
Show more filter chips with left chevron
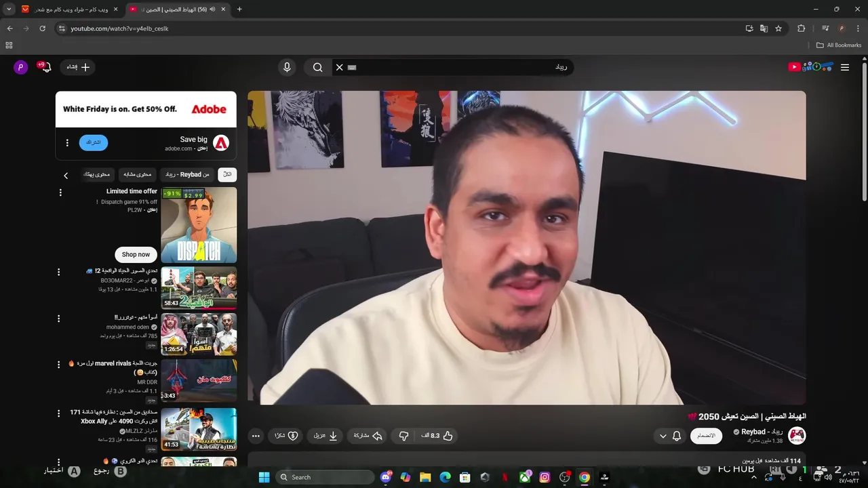click(66, 176)
